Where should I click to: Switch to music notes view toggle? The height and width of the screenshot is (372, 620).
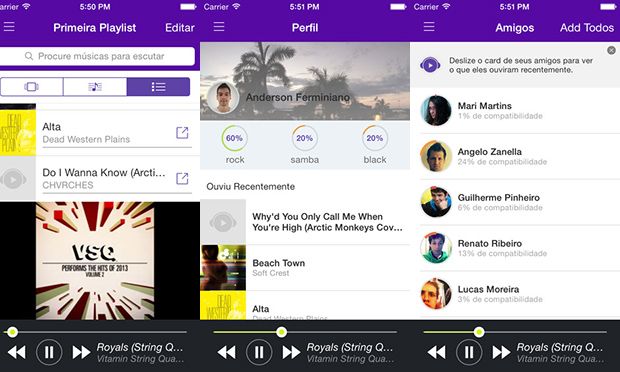coord(95,87)
